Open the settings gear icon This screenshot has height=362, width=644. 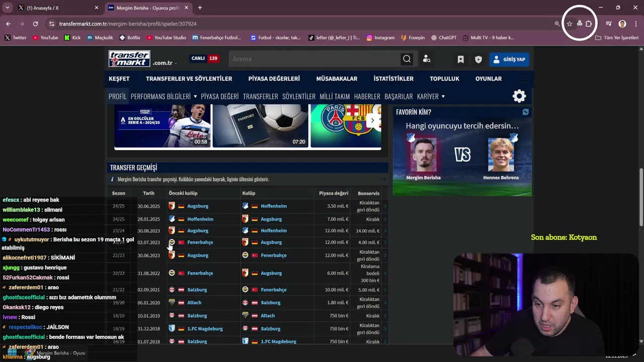(x=519, y=96)
